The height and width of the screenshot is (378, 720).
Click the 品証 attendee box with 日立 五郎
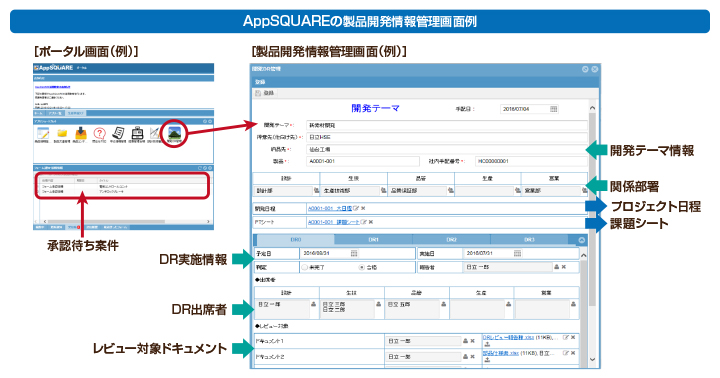click(412, 309)
